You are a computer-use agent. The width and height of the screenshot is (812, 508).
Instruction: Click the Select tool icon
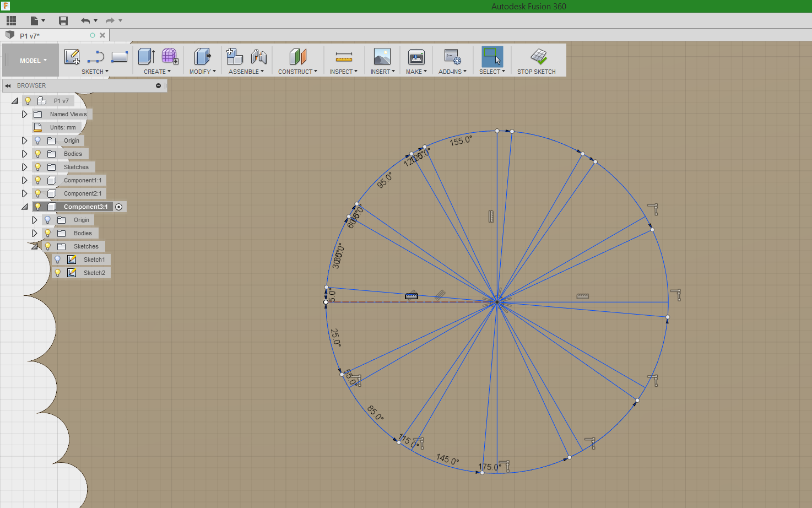click(x=492, y=56)
